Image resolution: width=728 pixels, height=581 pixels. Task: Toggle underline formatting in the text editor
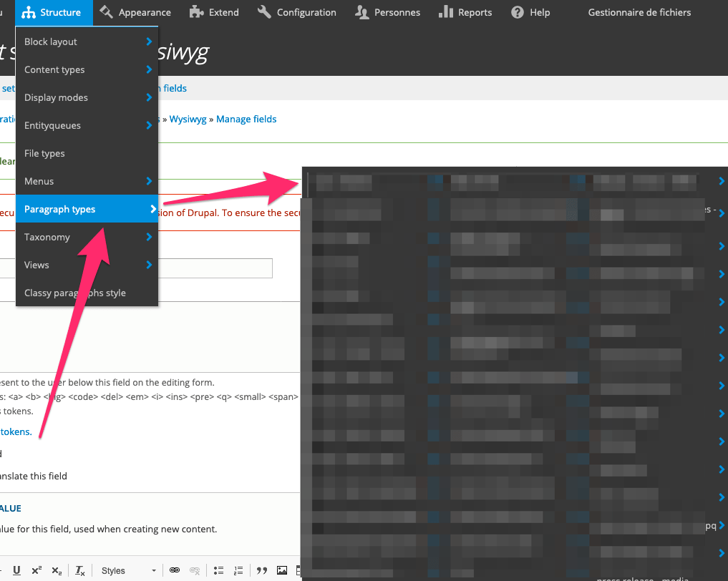(x=16, y=570)
